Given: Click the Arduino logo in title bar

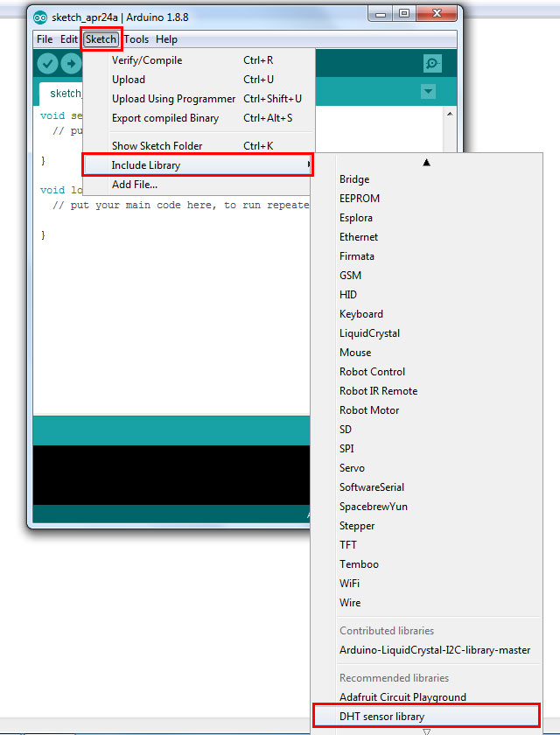Looking at the screenshot, I should [41, 17].
